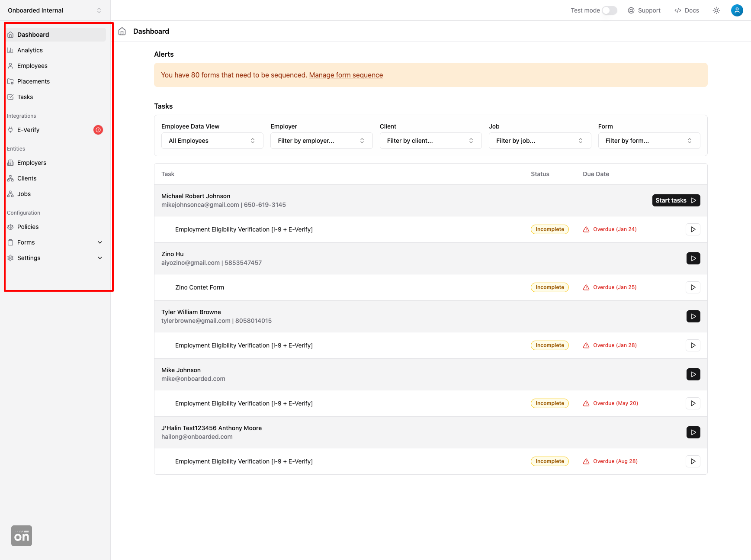This screenshot has height=560, width=751.
Task: Open the Filter by employer dropdown
Action: tap(321, 141)
